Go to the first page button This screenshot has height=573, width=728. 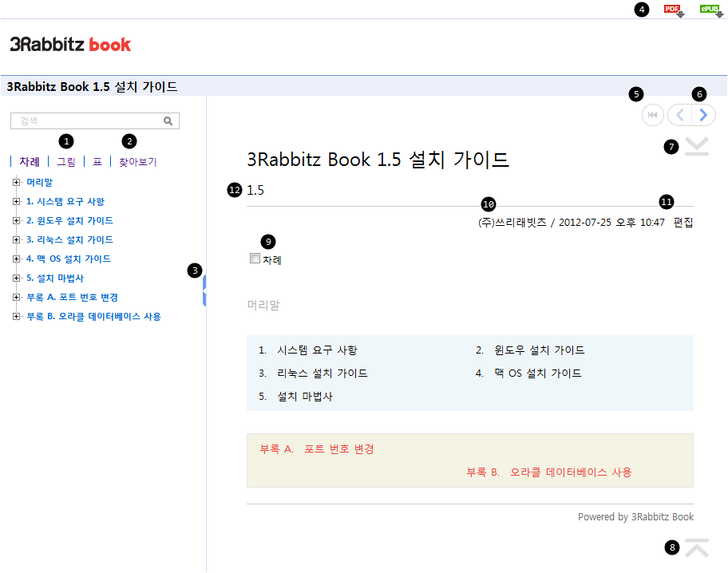point(653,115)
